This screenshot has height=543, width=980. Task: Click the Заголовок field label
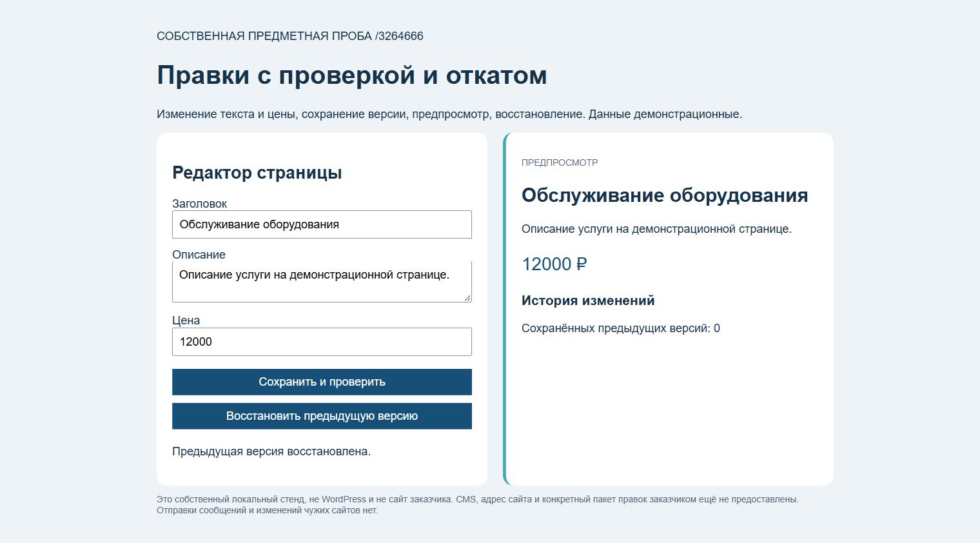[x=199, y=204]
